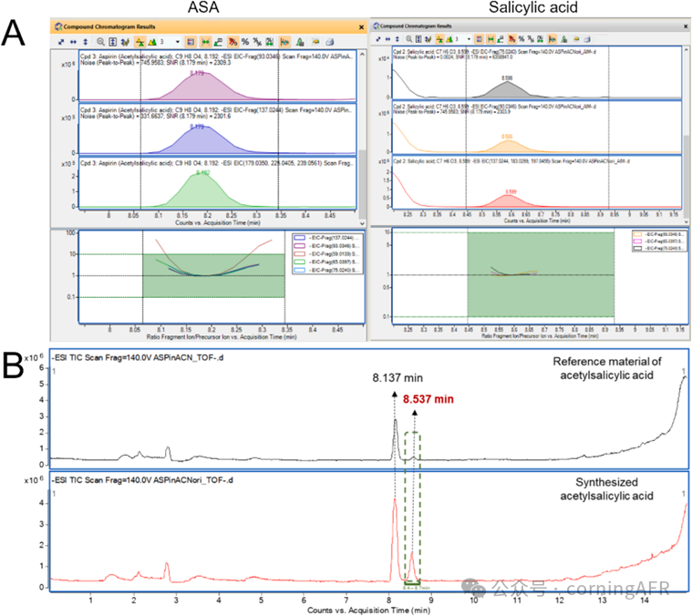Switch to list mode in ASA window toolbar
The height and width of the screenshot is (616, 692).
click(x=152, y=42)
